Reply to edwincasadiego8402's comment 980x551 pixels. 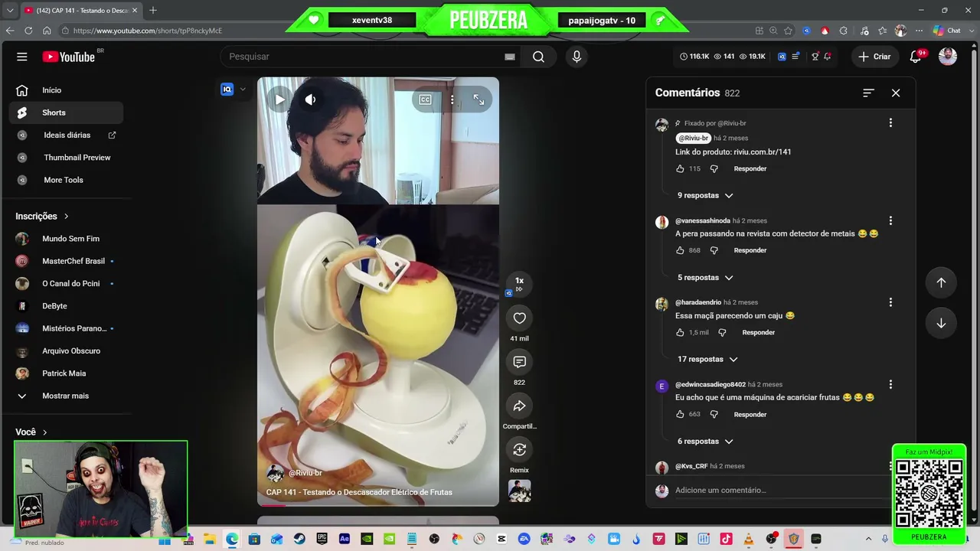[750, 414]
